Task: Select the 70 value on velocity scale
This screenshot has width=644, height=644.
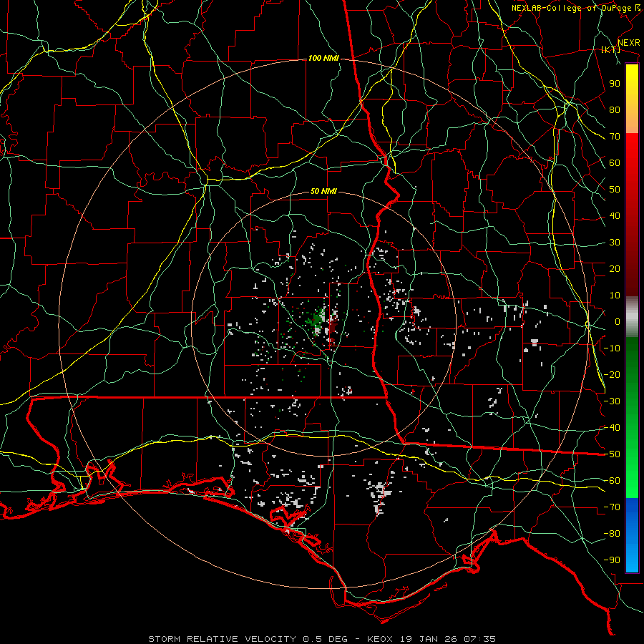Action: click(615, 137)
